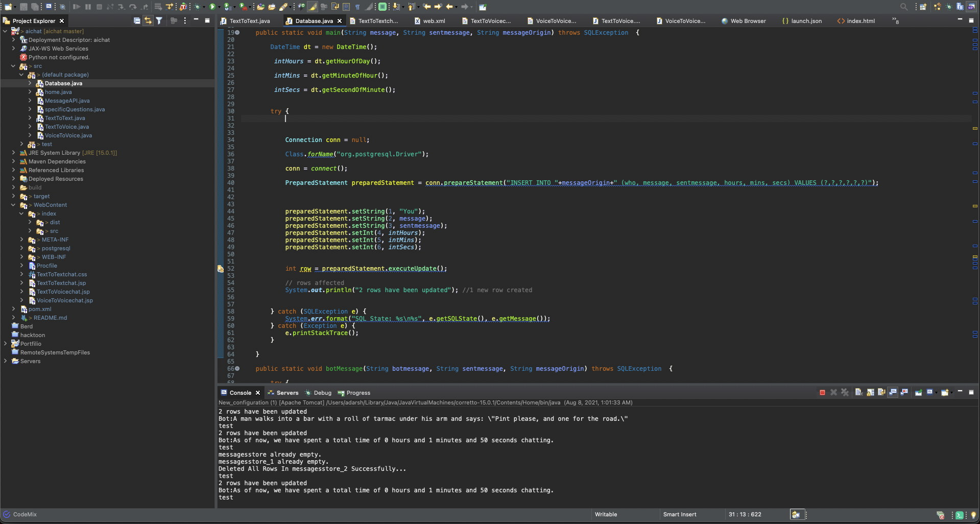980x524 pixels.
Task: Toggle Link with Editor in Project Explorer
Action: [x=148, y=20]
